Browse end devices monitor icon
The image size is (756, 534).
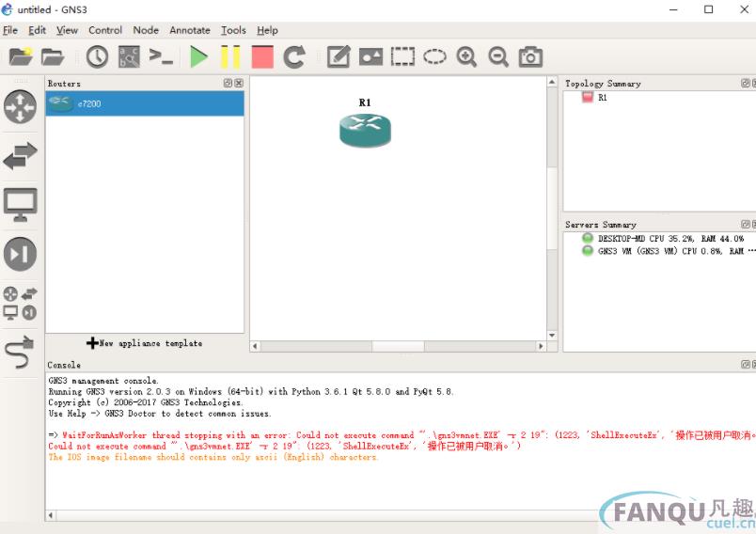pos(21,205)
